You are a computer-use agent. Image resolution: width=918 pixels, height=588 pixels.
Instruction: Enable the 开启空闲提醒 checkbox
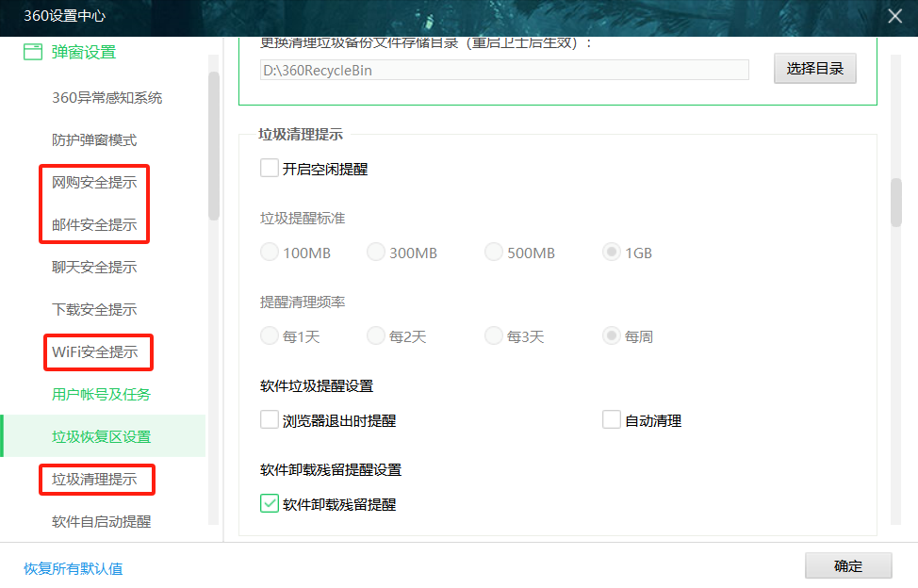tap(270, 169)
